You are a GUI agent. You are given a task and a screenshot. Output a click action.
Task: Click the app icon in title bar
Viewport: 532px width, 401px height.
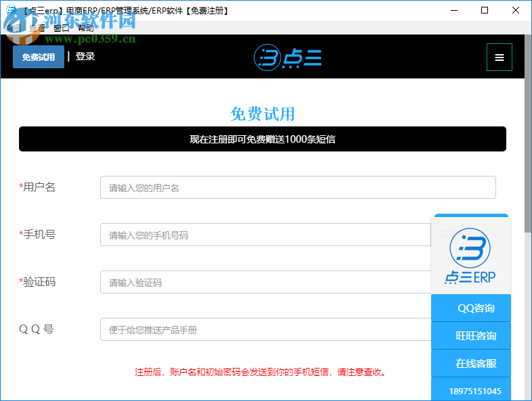pyautogui.click(x=11, y=10)
